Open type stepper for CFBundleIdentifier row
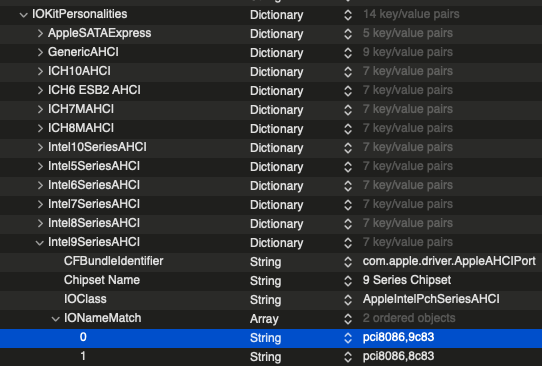This screenshot has height=366, width=542. tap(348, 262)
